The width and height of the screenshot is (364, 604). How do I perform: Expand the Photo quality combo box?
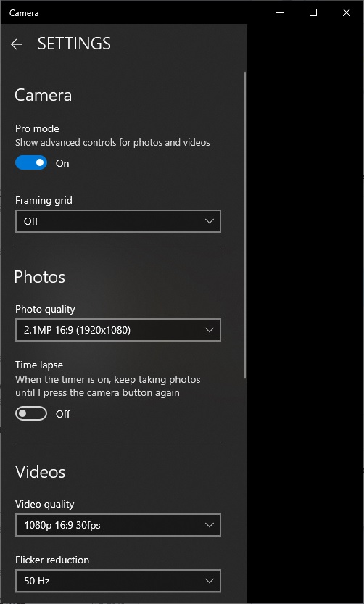point(118,330)
